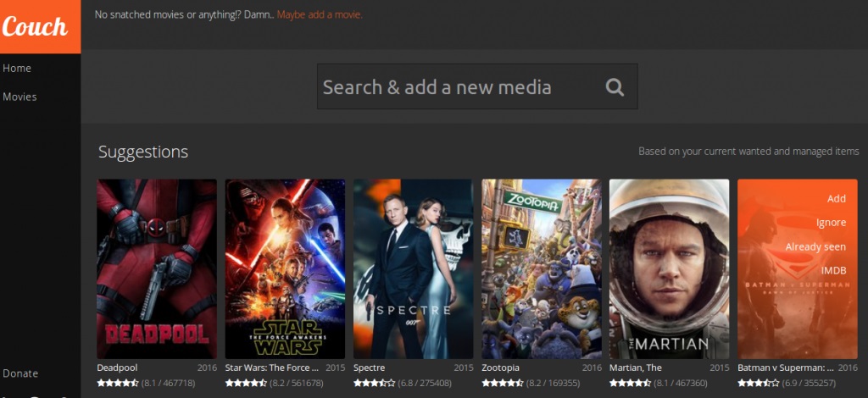Click the 'Maybe add a movie.' link

coord(320,14)
